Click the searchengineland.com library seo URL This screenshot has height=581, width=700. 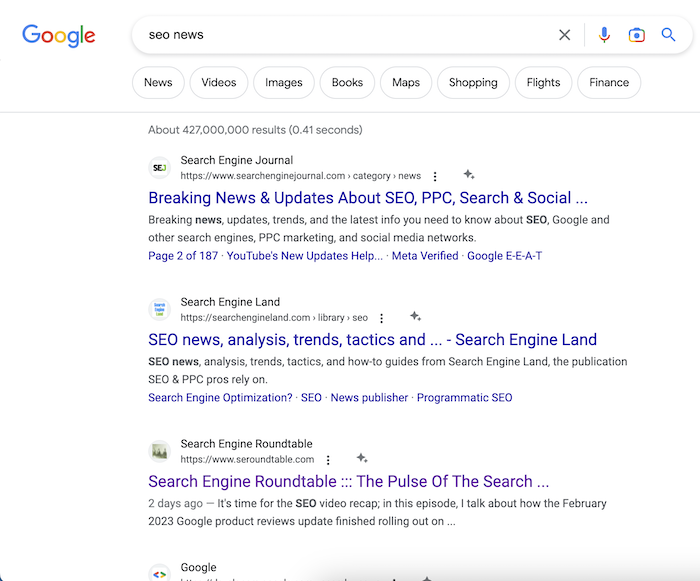pyautogui.click(x=274, y=318)
